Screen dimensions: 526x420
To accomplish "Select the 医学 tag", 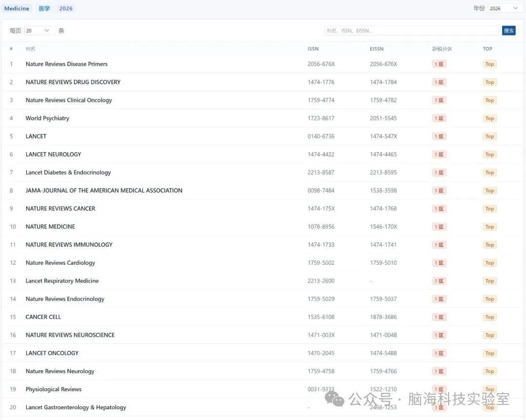I will pyautogui.click(x=44, y=8).
